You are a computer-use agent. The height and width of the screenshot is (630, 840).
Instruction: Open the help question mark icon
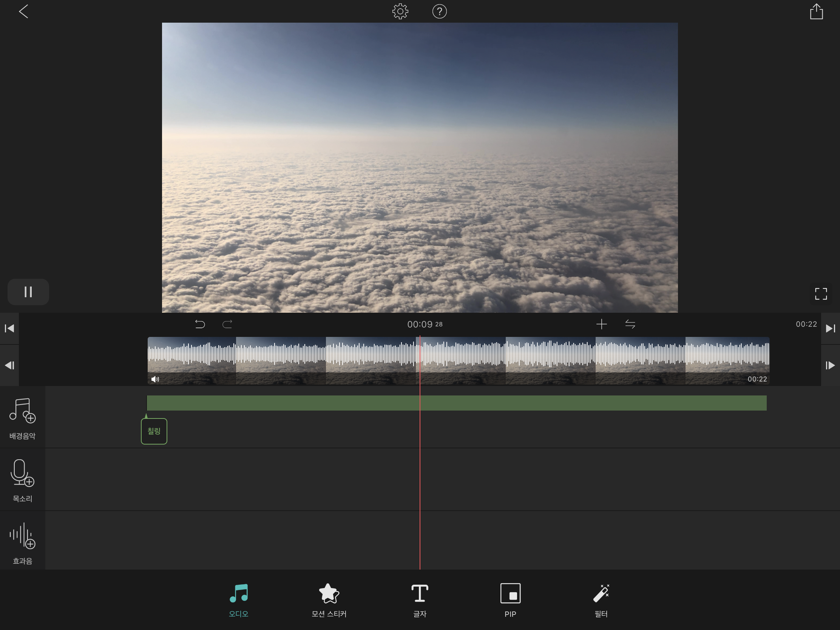coord(439,11)
